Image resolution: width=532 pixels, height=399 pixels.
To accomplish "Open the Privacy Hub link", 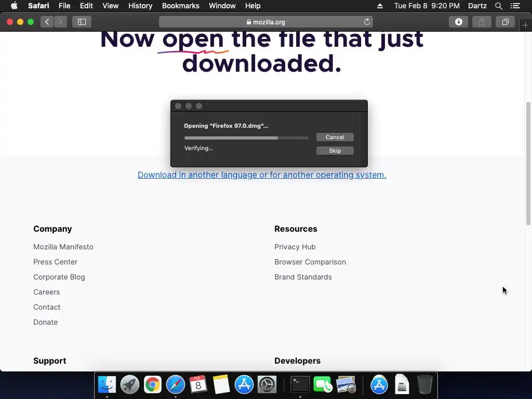I will 295,247.
